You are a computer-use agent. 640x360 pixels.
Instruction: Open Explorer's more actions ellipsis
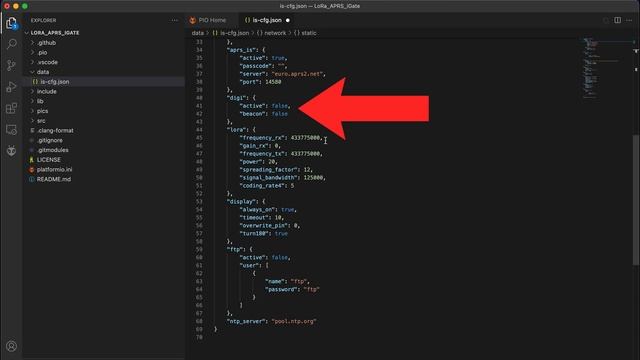[x=175, y=20]
